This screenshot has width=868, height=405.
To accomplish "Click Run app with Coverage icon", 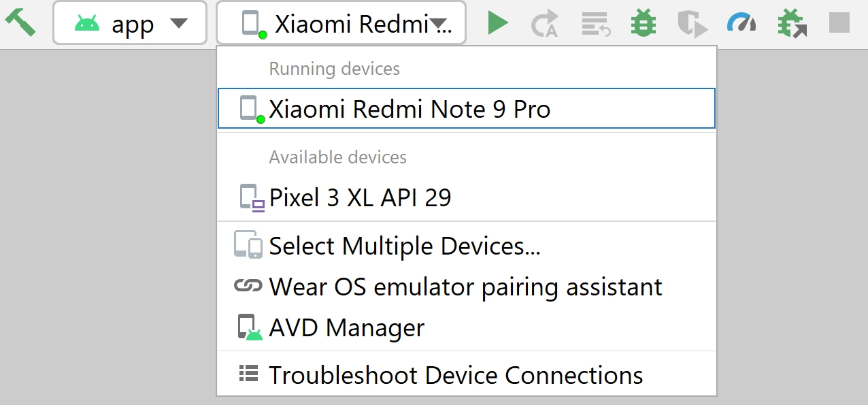I will [x=692, y=24].
